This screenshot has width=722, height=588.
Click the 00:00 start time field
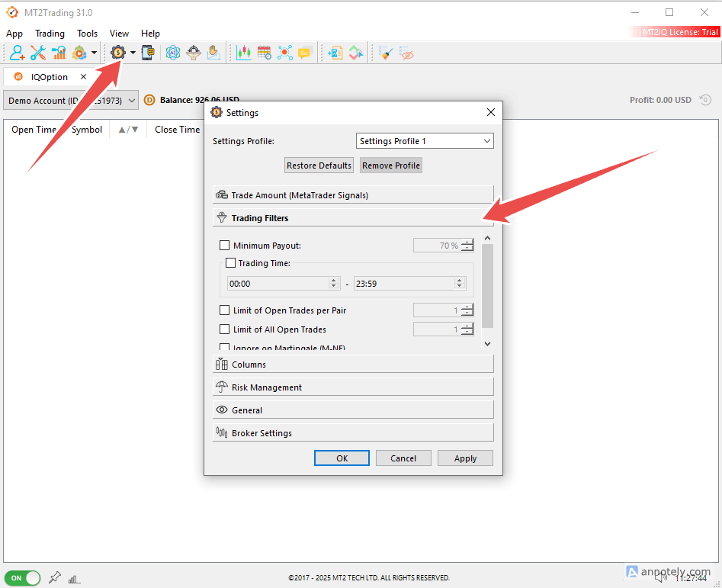point(283,284)
